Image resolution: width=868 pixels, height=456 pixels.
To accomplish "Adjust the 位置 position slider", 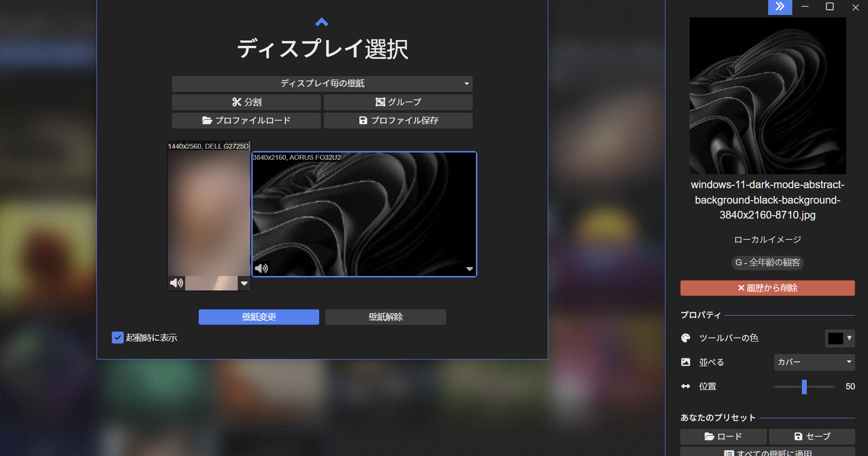I will 804,387.
